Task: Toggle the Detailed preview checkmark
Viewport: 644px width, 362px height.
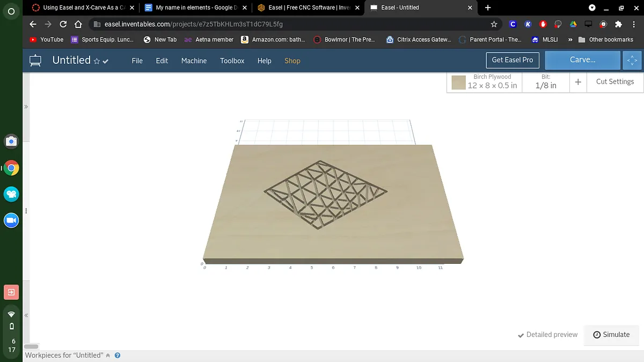Action: (521, 335)
